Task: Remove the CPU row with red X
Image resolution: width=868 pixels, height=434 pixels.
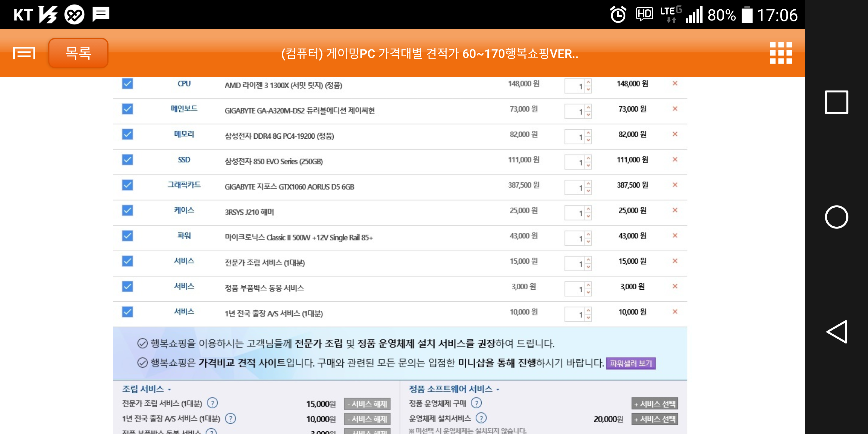Action: tap(675, 83)
